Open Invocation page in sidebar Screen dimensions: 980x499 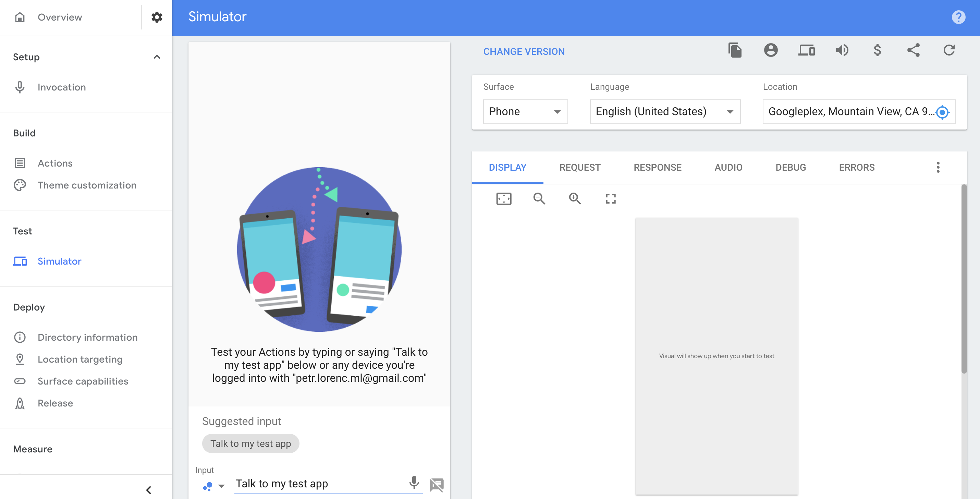click(62, 87)
